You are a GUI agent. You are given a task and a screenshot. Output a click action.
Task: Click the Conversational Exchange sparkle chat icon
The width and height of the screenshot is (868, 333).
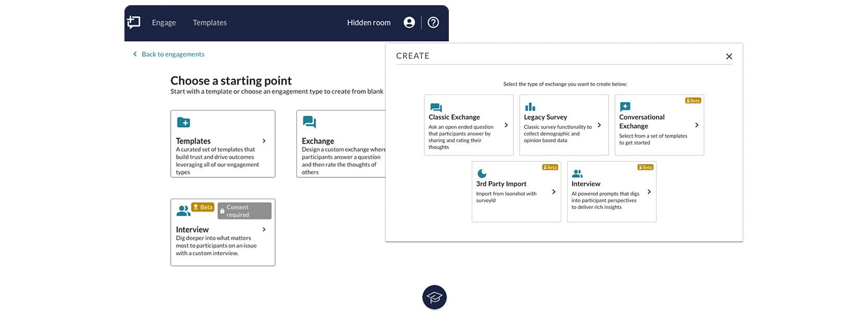point(625,107)
